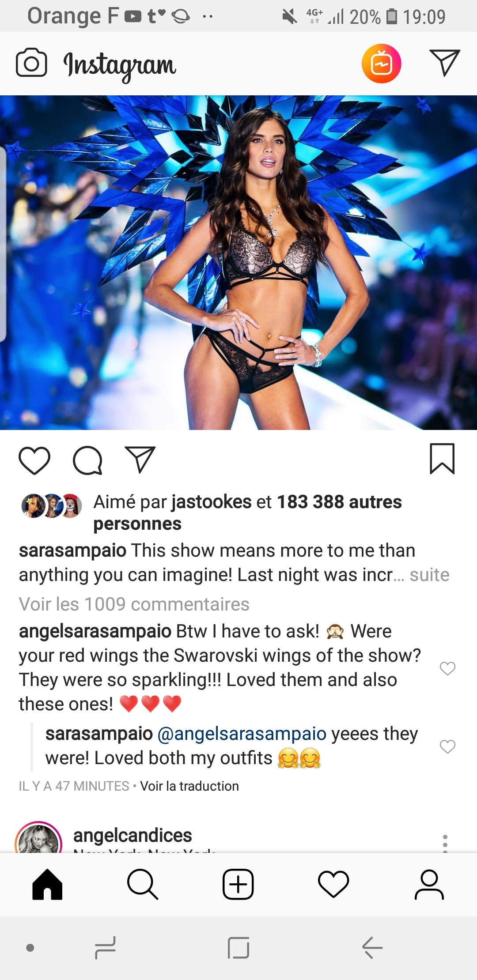Go to the Home feed tab
The image size is (477, 980).
[x=47, y=884]
